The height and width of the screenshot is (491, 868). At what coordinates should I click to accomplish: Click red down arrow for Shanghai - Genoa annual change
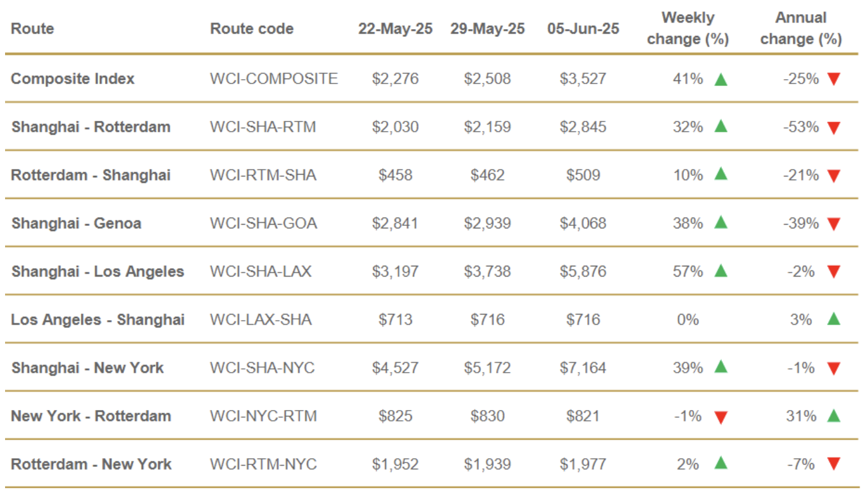click(x=833, y=223)
